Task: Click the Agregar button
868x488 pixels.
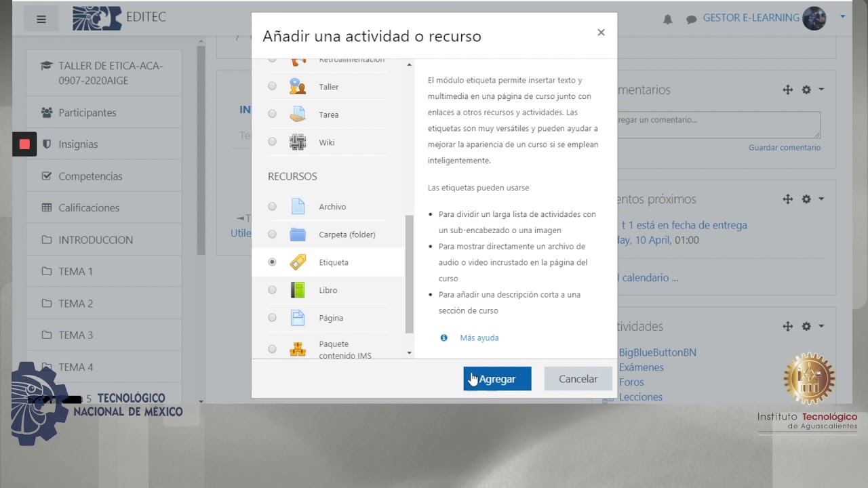Action: (x=497, y=379)
